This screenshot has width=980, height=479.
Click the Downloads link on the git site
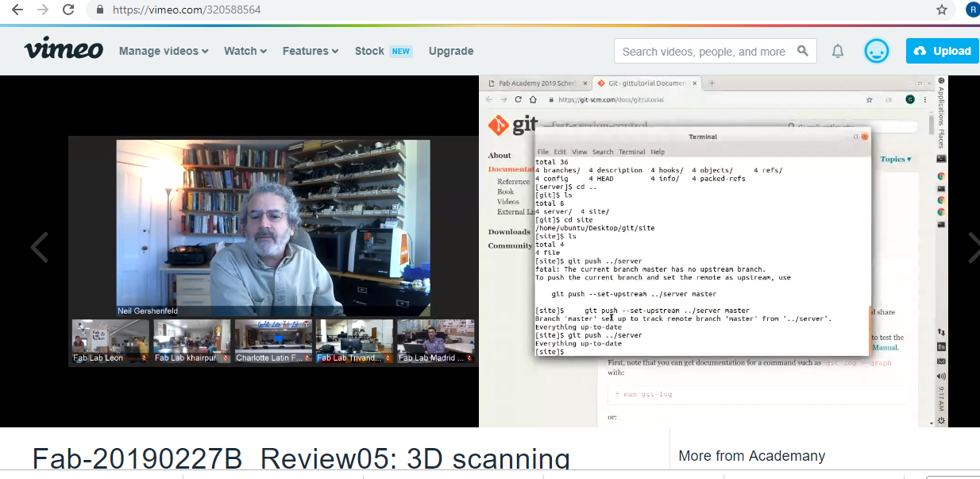coord(509,232)
